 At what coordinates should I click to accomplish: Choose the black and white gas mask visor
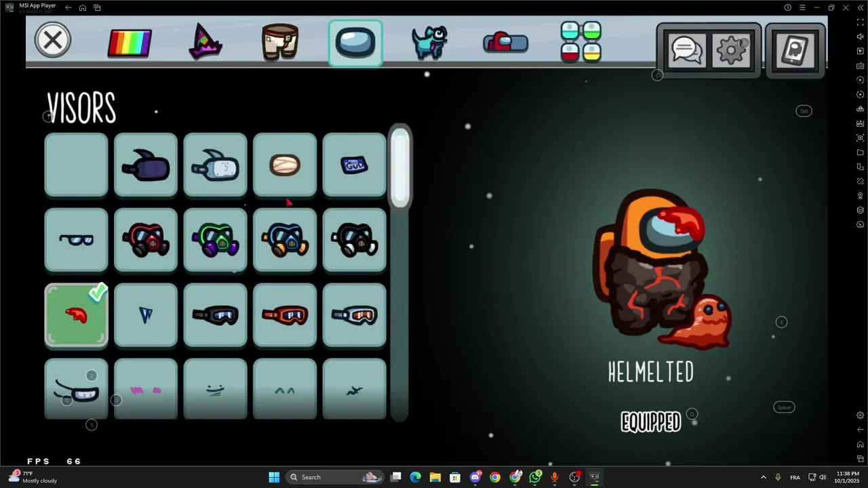(354, 240)
